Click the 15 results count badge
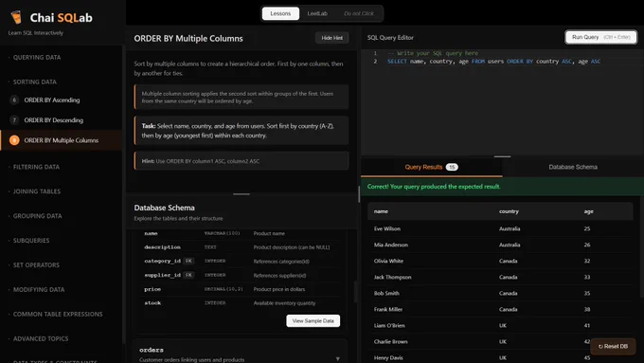 [452, 167]
